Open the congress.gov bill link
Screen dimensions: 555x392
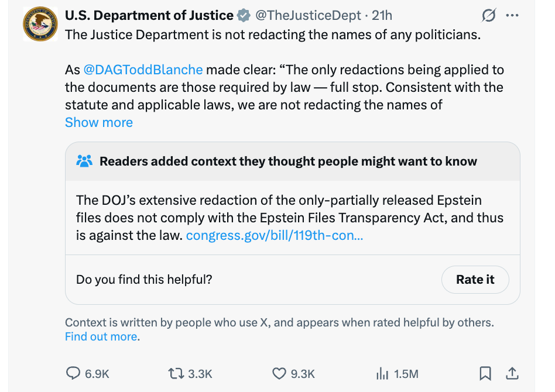(x=274, y=236)
